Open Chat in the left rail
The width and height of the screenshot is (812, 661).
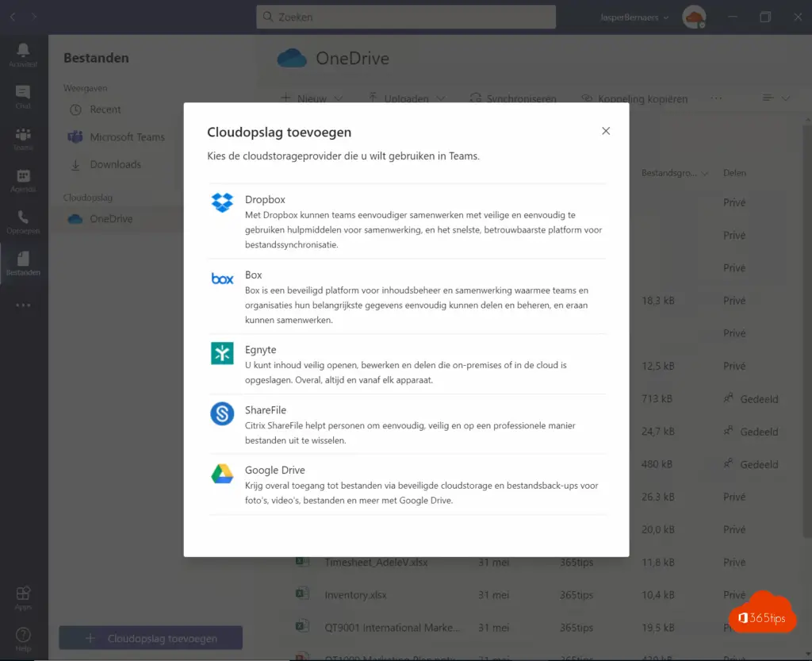(23, 97)
